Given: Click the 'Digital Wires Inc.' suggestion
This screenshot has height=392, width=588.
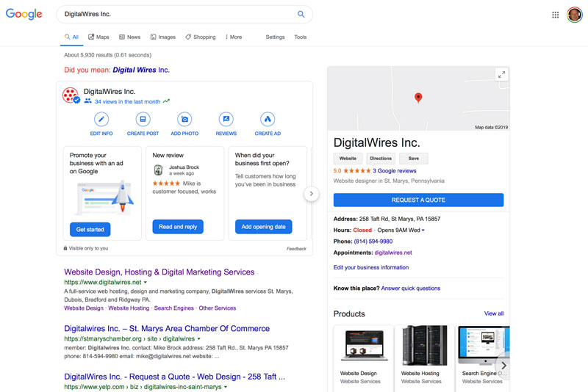Looking at the screenshot, I should click(x=141, y=70).
